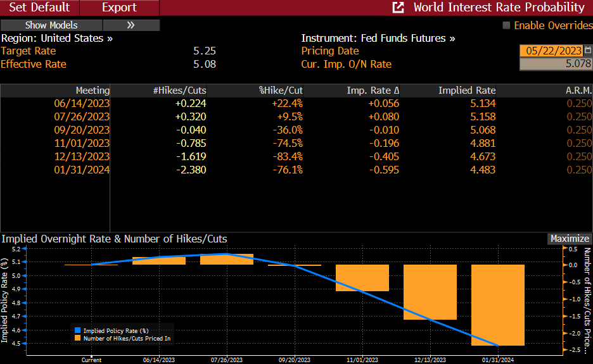Viewport: 593px width, 364px height.
Task: Click the orange bar for 11/01/2023
Action: click(x=362, y=278)
